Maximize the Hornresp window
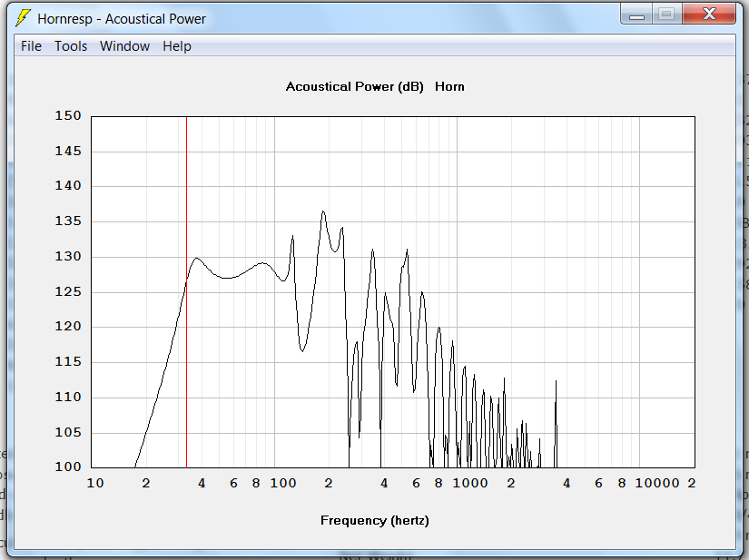Screen dimensions: 749x560 (667, 15)
